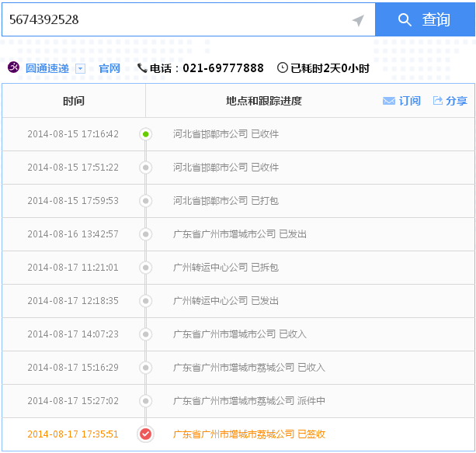The width and height of the screenshot is (476, 453).
Task: Open the 官网 official site link
Action: [109, 68]
